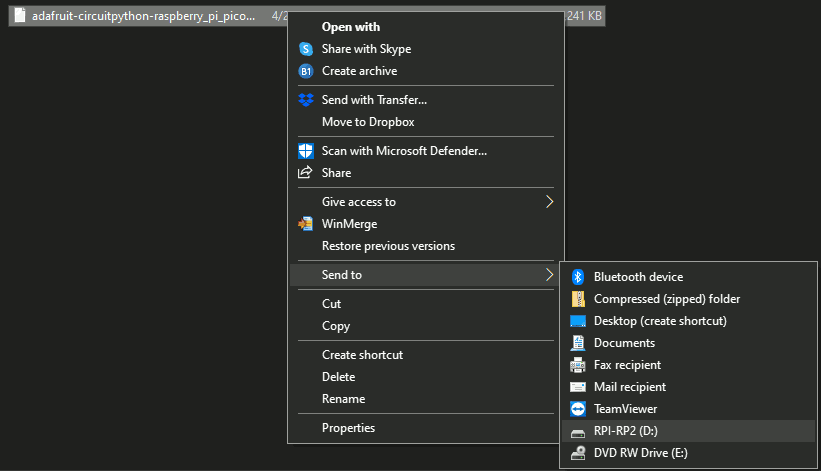821x471 pixels.
Task: Expand the Give access to submenu arrow
Action: 549,202
